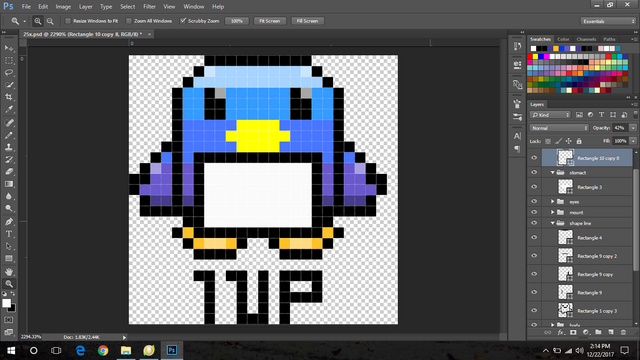Click the zoom percentage field in status bar

tap(31, 337)
